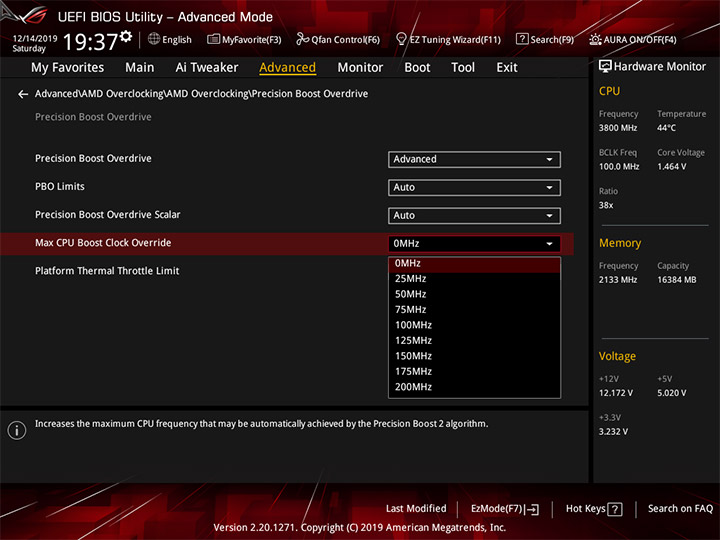The height and width of the screenshot is (540, 720).
Task: Choose 200MHz boost override
Action: pyautogui.click(x=474, y=387)
